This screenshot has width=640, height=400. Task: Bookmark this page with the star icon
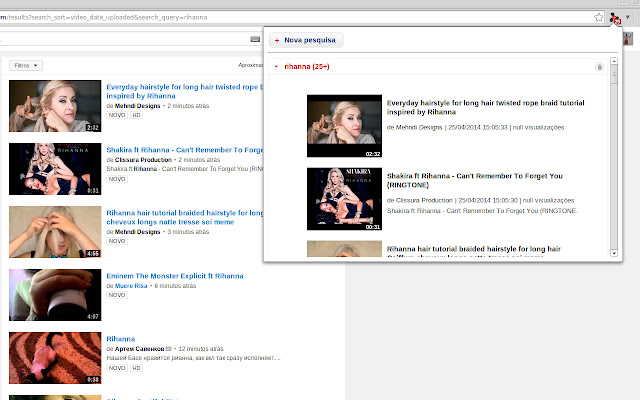tap(598, 17)
